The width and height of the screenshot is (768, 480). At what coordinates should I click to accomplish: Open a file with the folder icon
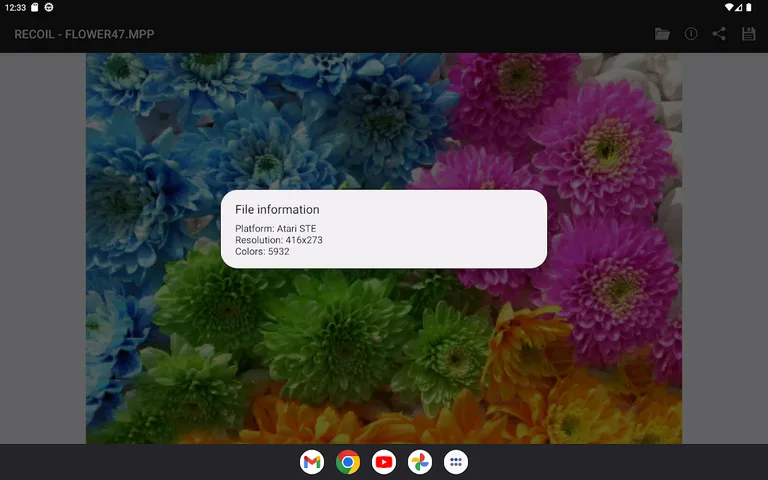662,34
